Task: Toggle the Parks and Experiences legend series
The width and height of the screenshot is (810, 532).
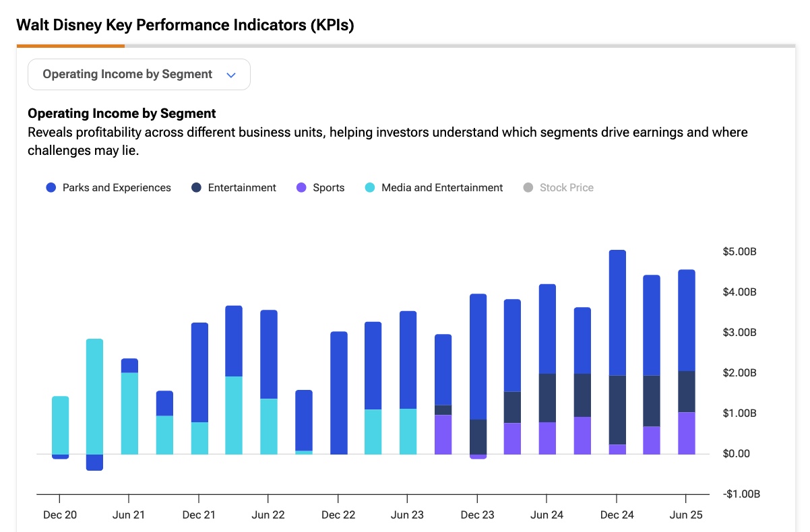Action: 108,188
